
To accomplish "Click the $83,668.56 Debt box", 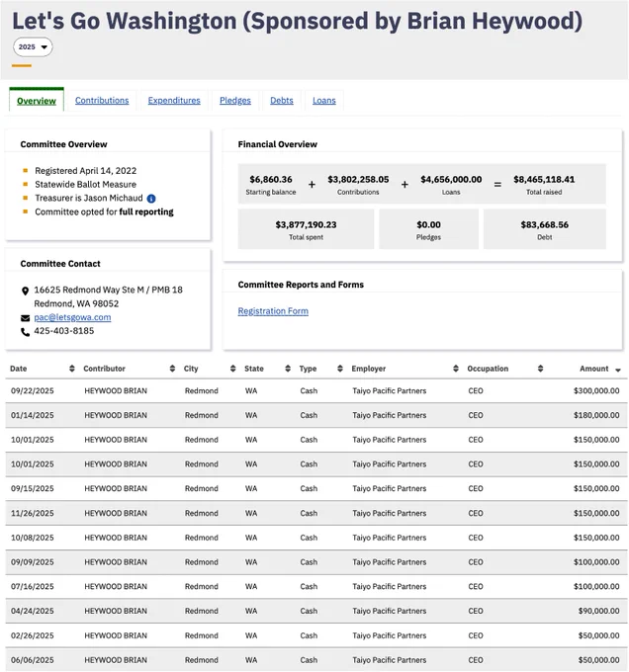I will tap(545, 229).
